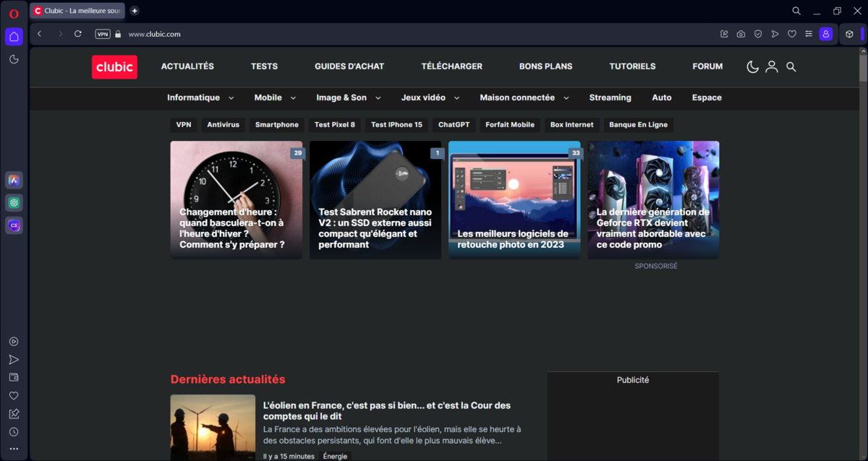This screenshot has width=868, height=461.
Task: Open the tracker protection shield icon
Action: pyautogui.click(x=757, y=33)
